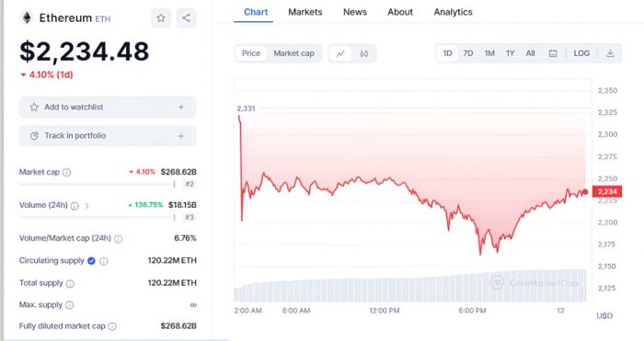Open the Markets tab

pos(305,12)
